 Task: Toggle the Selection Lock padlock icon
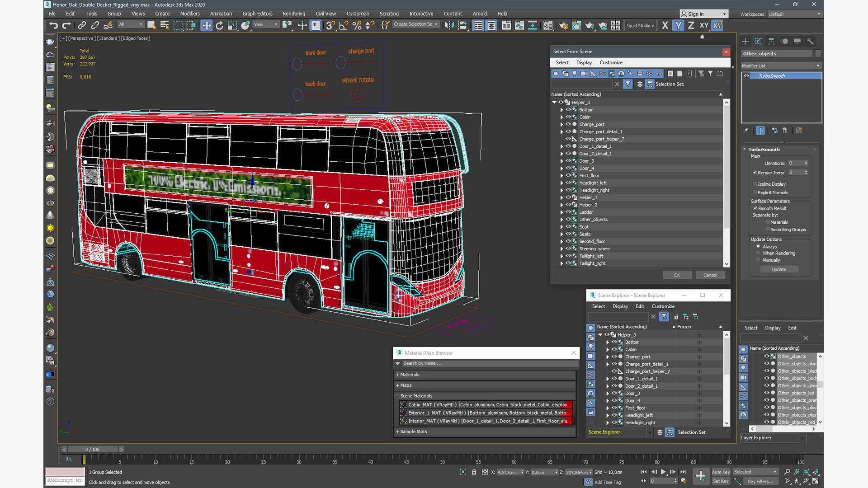(x=474, y=472)
